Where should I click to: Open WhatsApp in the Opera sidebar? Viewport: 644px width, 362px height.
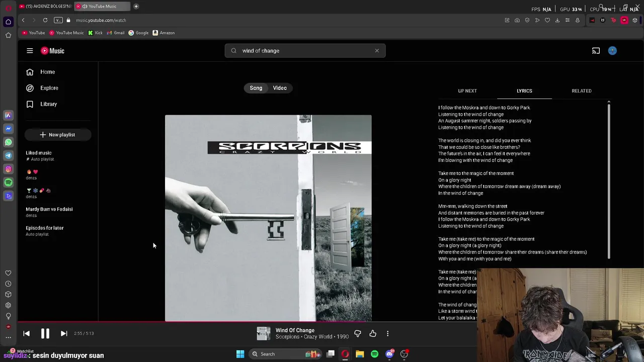[x=8, y=142]
